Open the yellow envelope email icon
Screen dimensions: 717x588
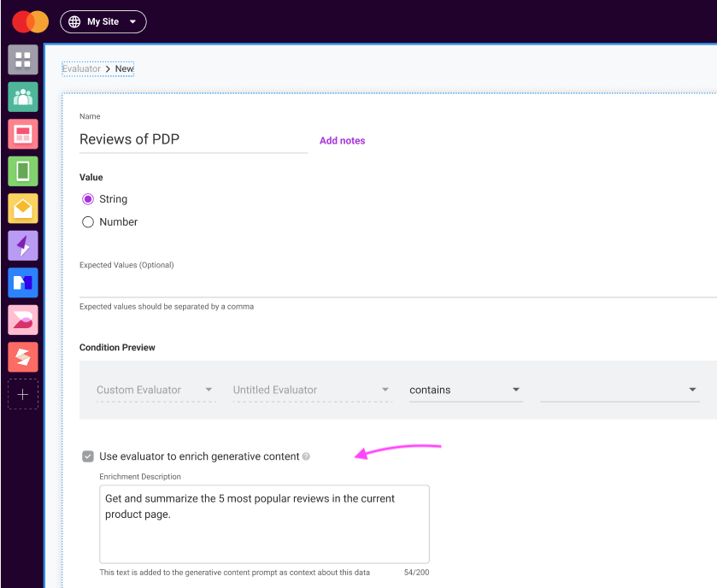tap(23, 208)
